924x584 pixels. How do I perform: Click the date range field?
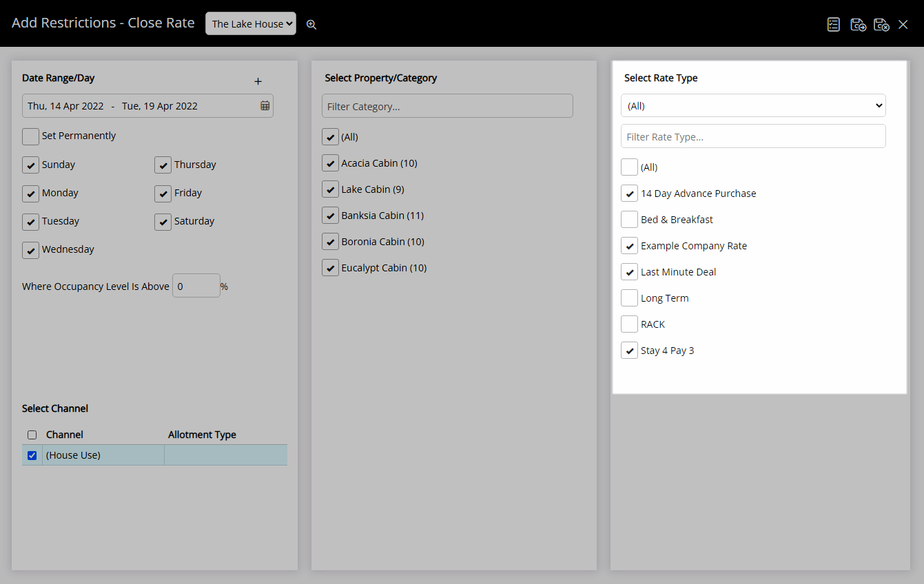[x=147, y=105]
